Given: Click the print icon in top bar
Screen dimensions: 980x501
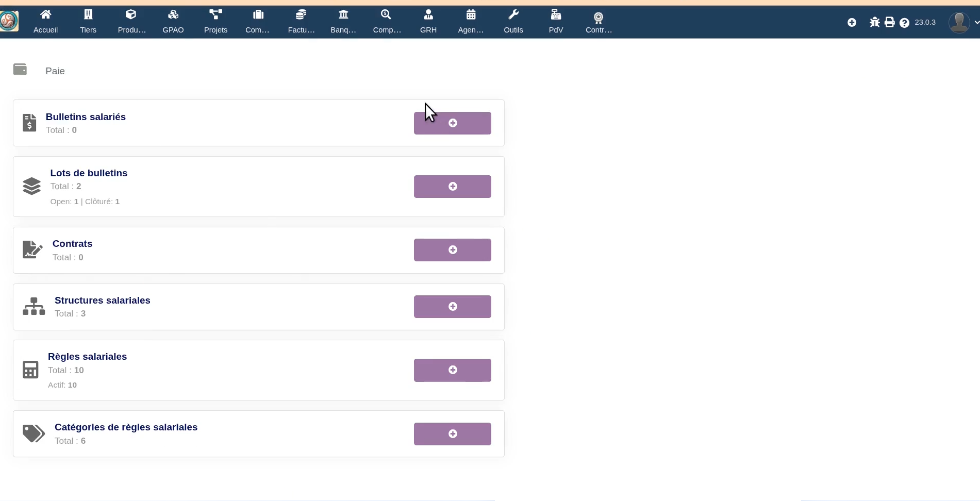Looking at the screenshot, I should pyautogui.click(x=890, y=22).
